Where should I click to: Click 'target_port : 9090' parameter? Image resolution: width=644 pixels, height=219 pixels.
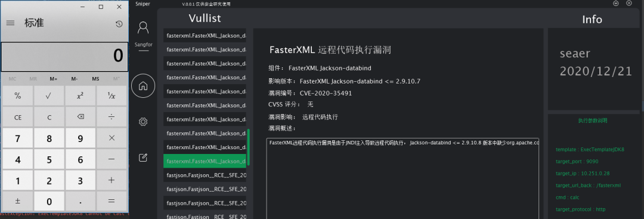(577, 162)
